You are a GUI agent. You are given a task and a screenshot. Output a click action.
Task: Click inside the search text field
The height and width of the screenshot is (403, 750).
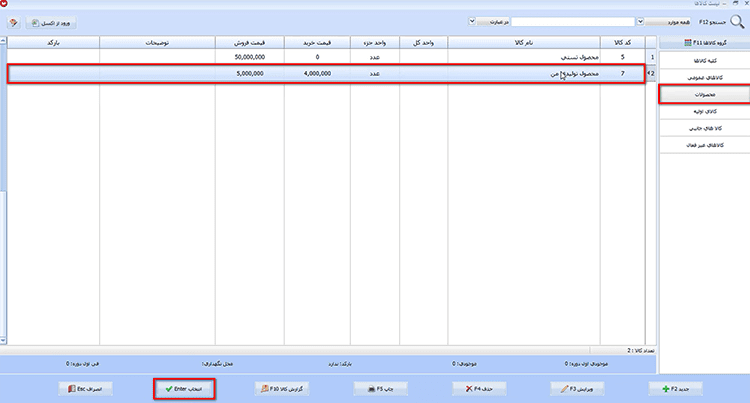coord(573,22)
